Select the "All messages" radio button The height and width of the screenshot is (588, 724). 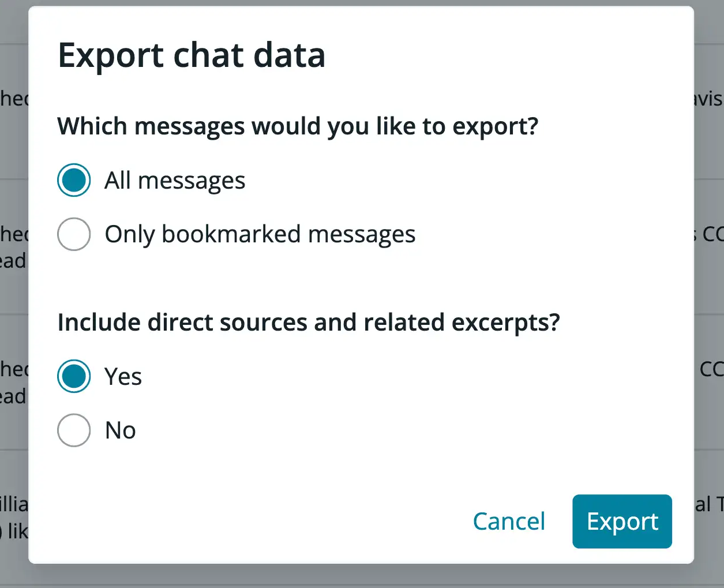(74, 180)
